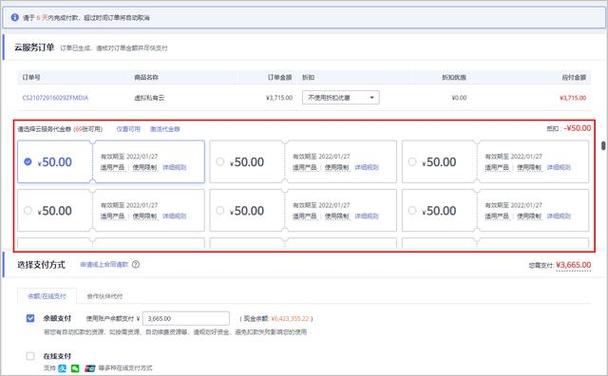Open the online contract request link beside 选择支付方式
Viewport: 608px width, 376px height.
click(104, 264)
